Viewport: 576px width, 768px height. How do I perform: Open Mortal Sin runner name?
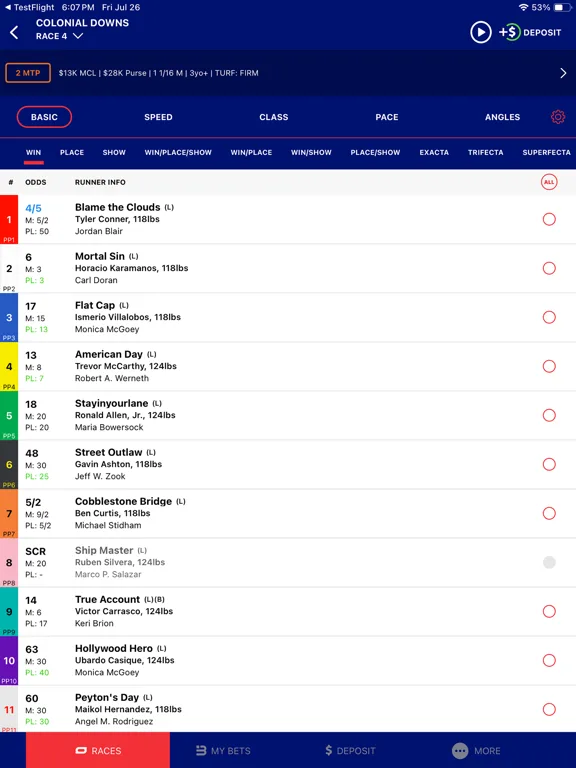(100, 256)
